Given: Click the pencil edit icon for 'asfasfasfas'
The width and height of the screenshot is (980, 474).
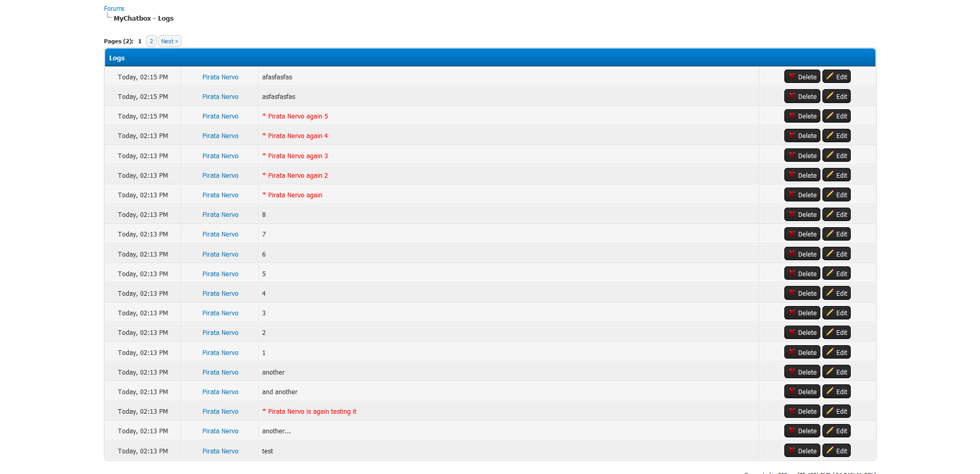Looking at the screenshot, I should tap(830, 96).
